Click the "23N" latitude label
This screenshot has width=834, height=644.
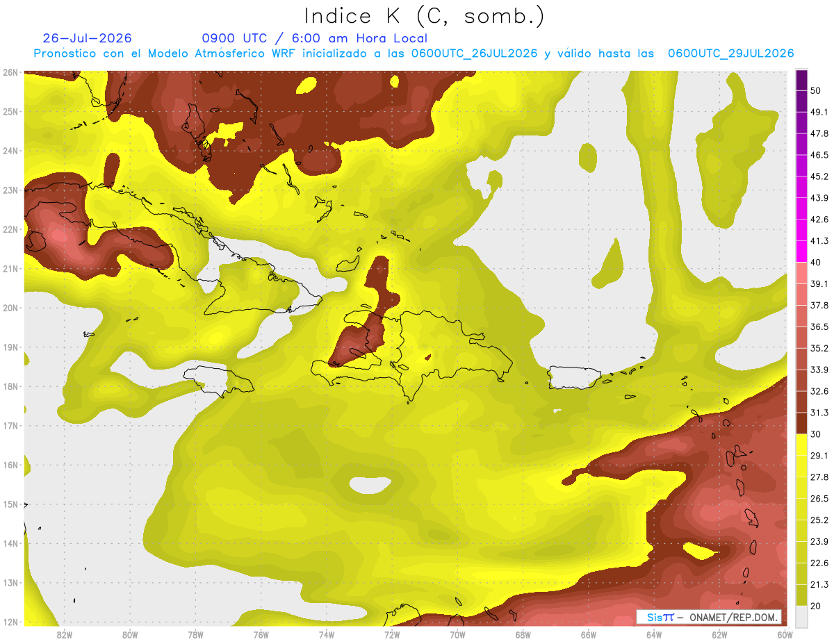[10, 190]
